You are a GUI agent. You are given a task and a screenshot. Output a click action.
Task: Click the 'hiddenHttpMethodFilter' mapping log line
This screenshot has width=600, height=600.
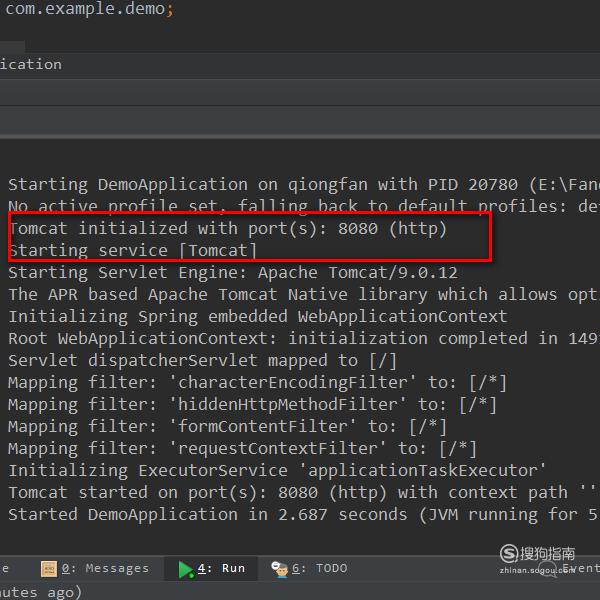click(x=252, y=405)
